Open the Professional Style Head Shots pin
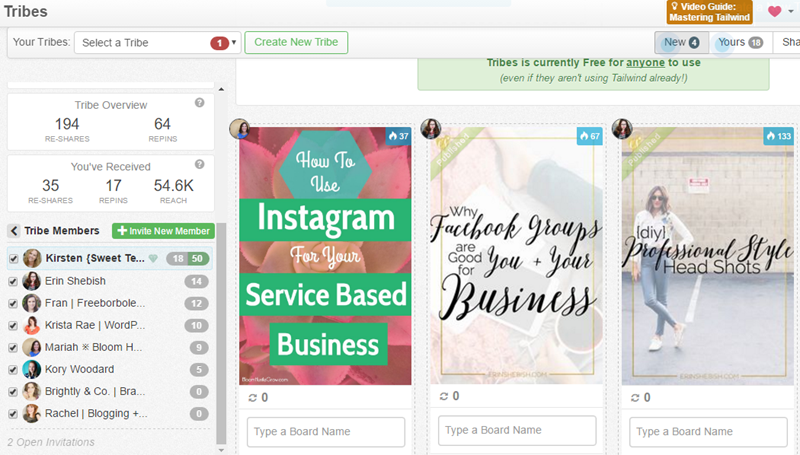Viewport: 800px width, 455px height. (707, 256)
